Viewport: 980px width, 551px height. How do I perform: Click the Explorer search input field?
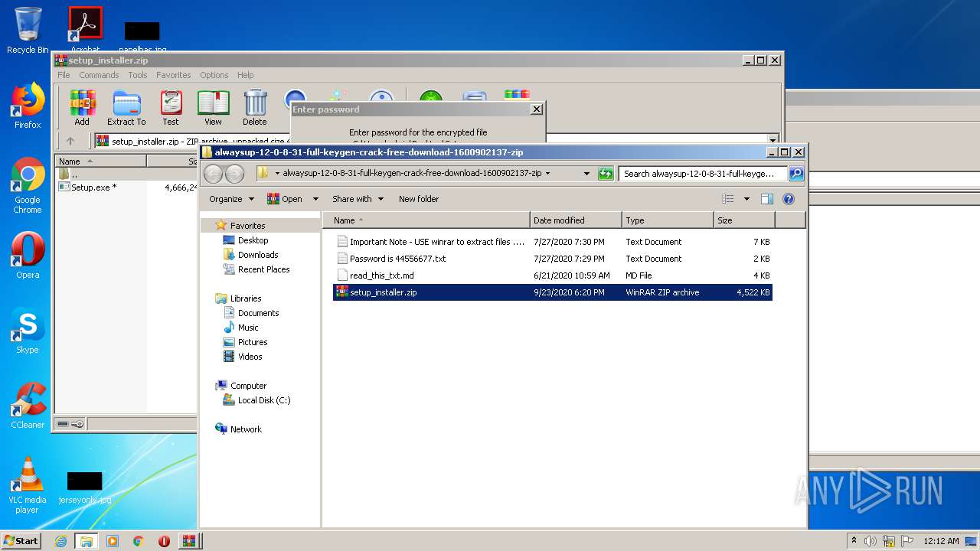703,174
